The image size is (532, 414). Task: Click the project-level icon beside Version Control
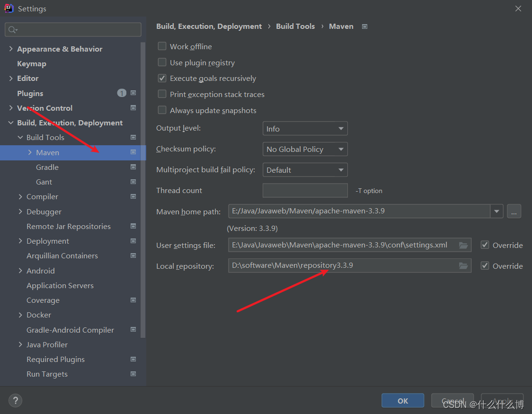[133, 108]
